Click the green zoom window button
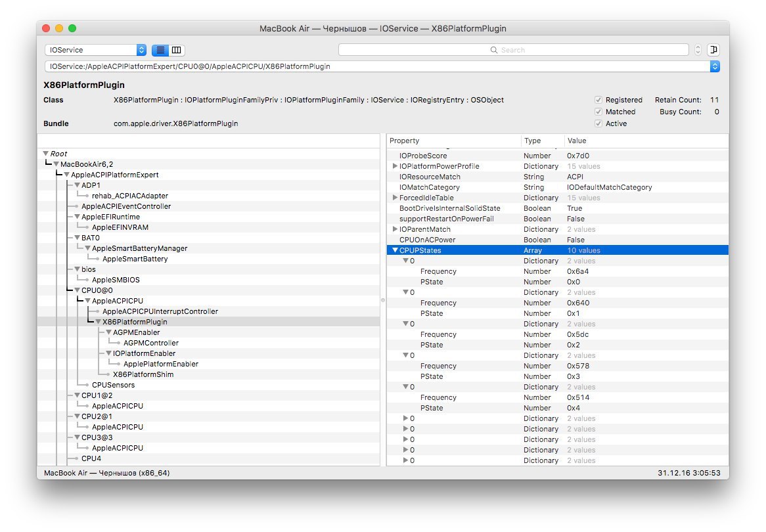The image size is (766, 532). [72, 28]
